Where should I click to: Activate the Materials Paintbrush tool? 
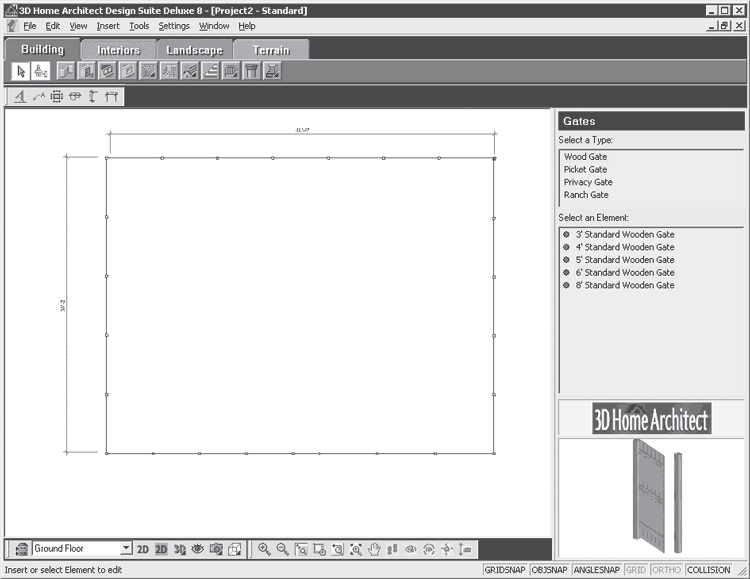click(41, 71)
